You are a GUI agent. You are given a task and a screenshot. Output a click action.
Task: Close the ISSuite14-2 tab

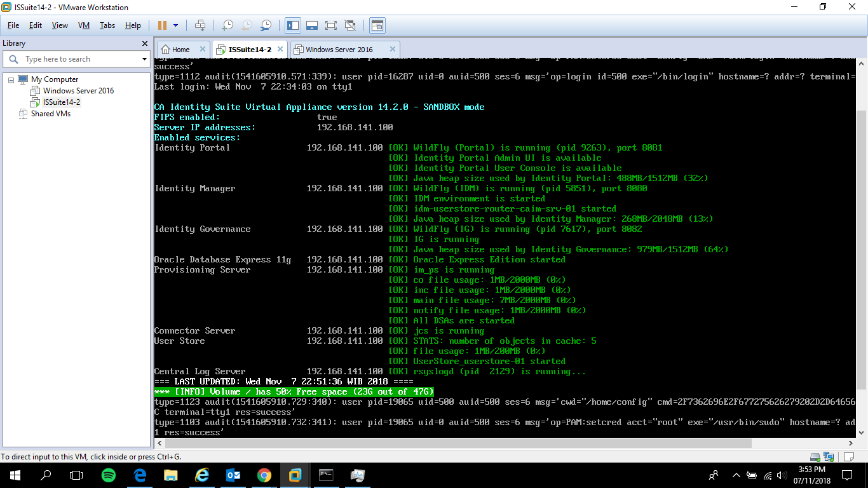280,49
